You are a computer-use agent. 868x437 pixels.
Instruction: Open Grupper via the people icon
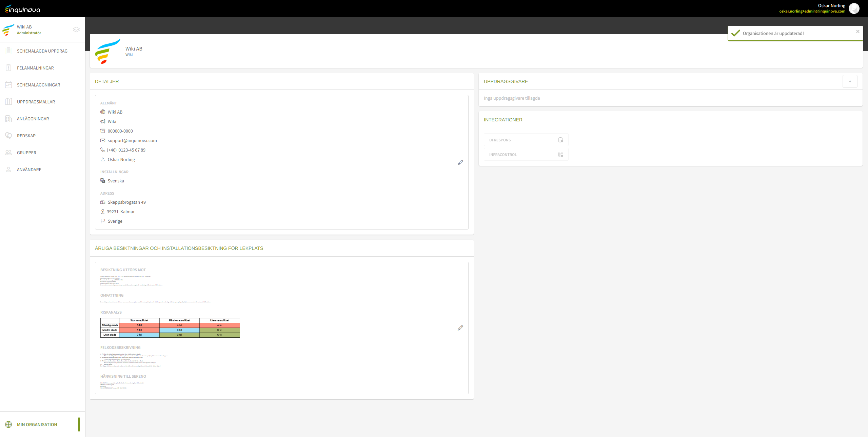[x=8, y=153]
